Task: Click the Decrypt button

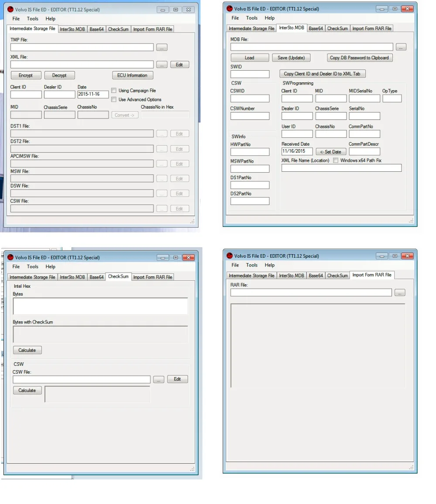Action: [59, 75]
